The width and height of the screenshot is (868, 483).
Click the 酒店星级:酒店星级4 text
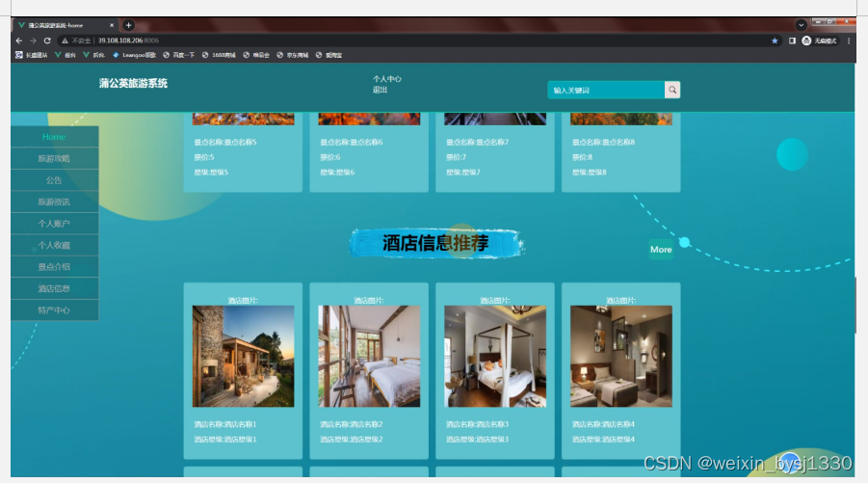coord(603,440)
